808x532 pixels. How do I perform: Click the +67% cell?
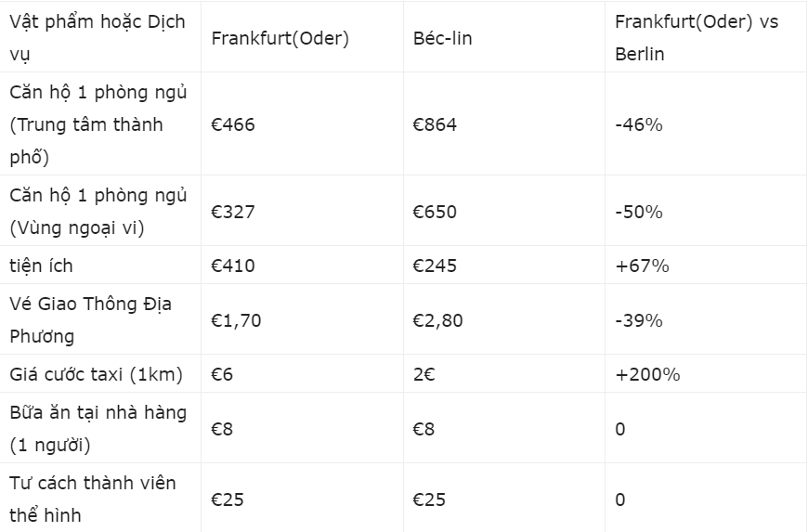point(642,266)
